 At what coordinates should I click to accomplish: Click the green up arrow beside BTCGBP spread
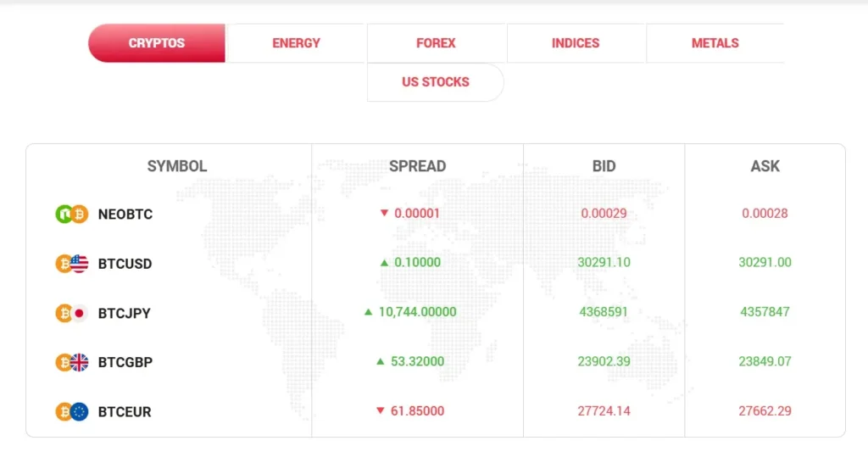(380, 361)
